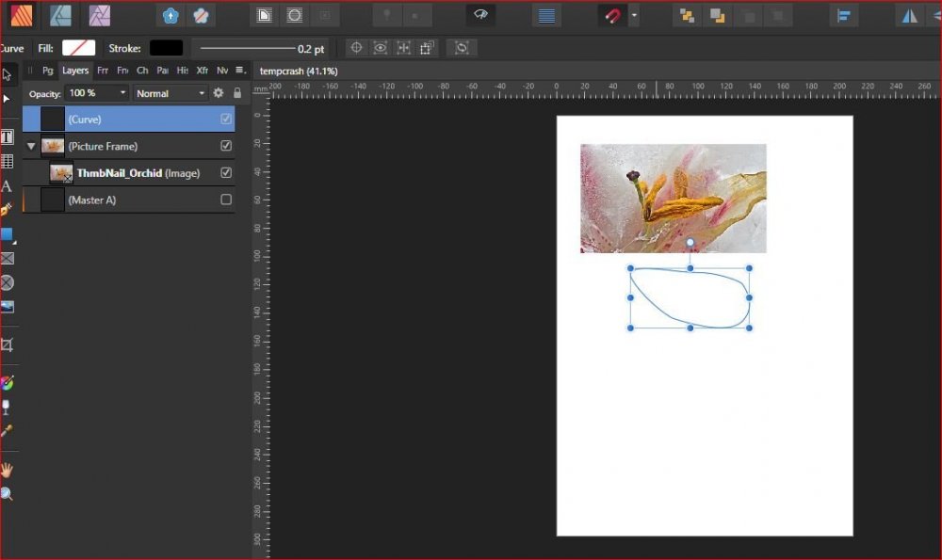Enable the Master A layer checkbox
This screenshot has width=942, height=560.
coord(226,200)
